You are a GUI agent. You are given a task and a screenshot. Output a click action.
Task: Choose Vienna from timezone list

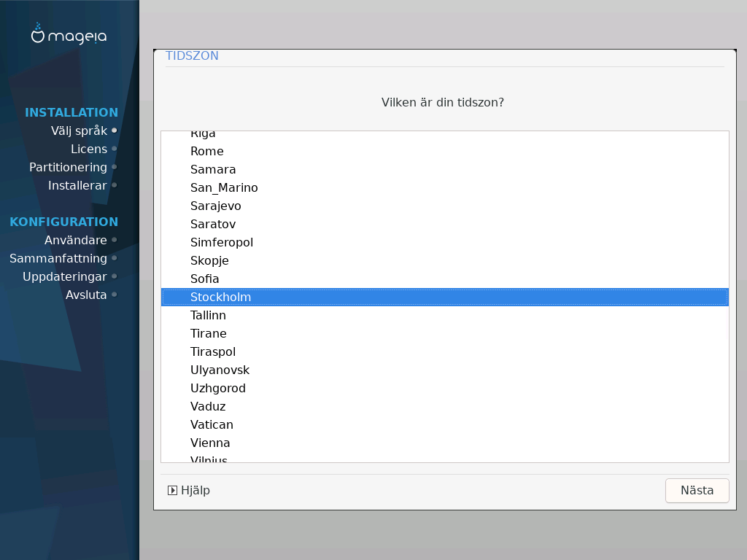tap(210, 443)
